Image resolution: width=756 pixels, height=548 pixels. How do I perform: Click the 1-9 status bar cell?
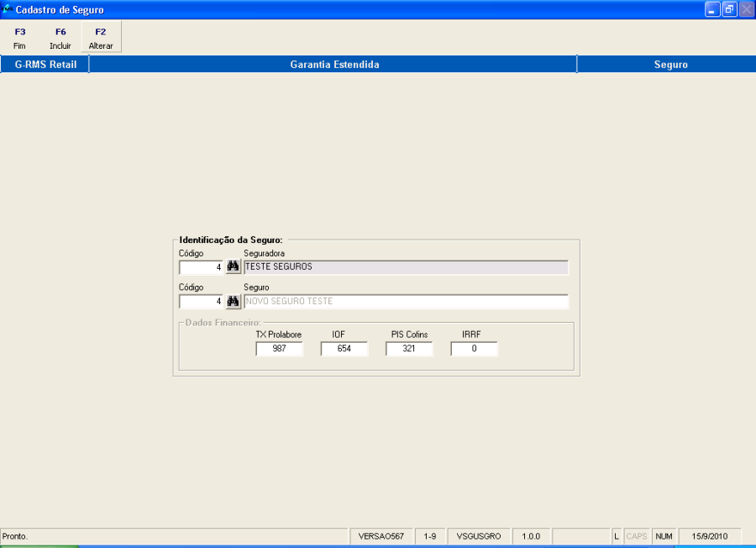(x=430, y=536)
